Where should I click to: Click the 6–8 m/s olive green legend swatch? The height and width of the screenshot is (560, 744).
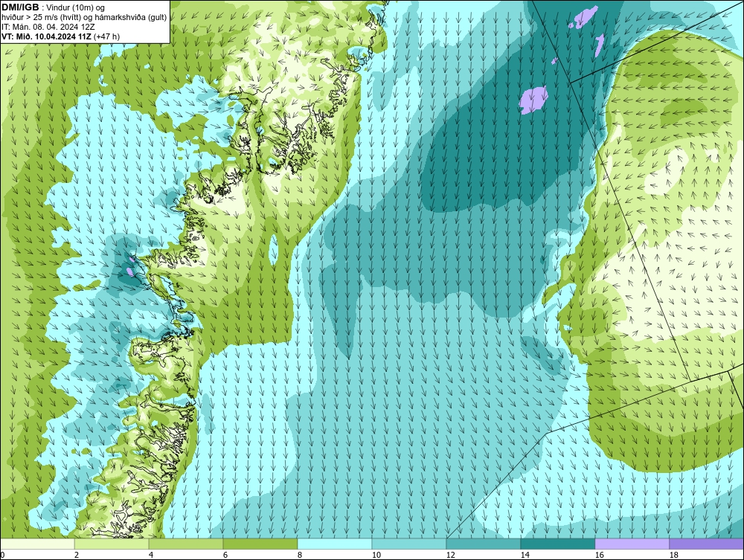pyautogui.click(x=260, y=544)
